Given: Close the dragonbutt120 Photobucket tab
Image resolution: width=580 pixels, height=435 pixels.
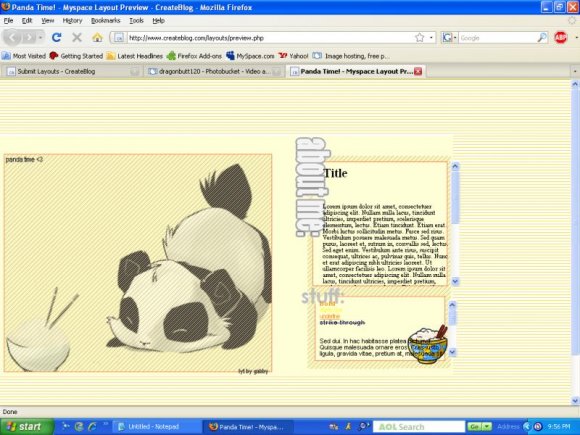Looking at the screenshot, I should pos(276,72).
